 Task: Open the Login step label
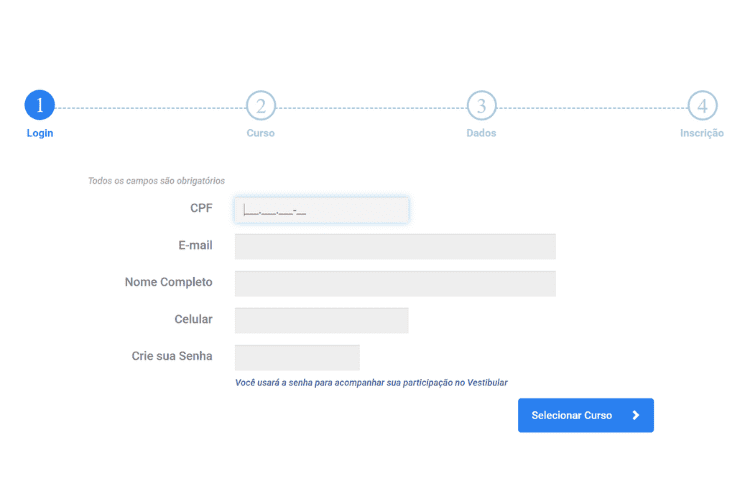(x=40, y=133)
